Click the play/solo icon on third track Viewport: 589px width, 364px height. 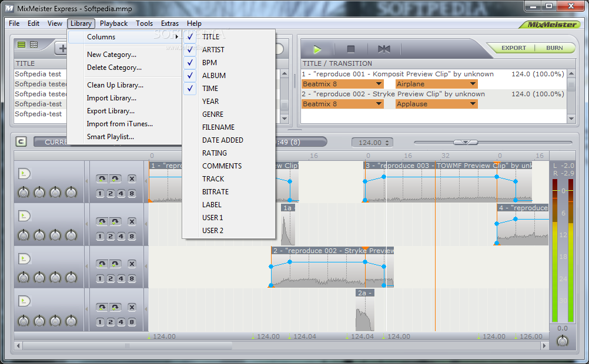pyautogui.click(x=24, y=258)
